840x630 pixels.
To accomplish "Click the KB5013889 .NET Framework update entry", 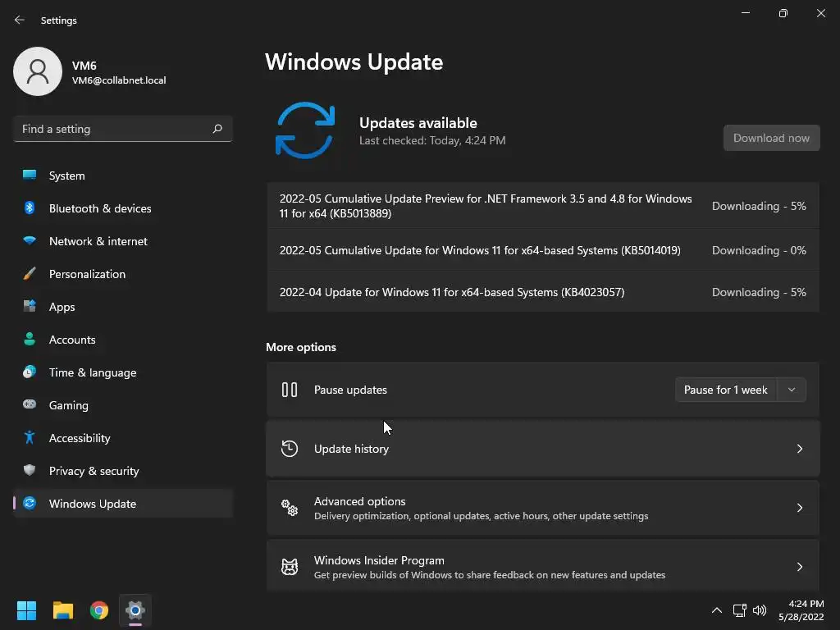I will pos(543,206).
